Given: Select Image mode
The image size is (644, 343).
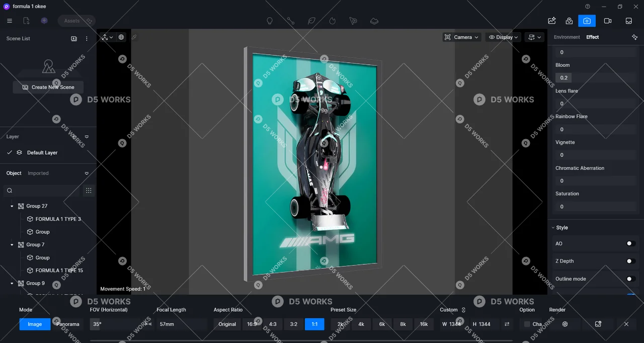Looking at the screenshot, I should pos(35,324).
